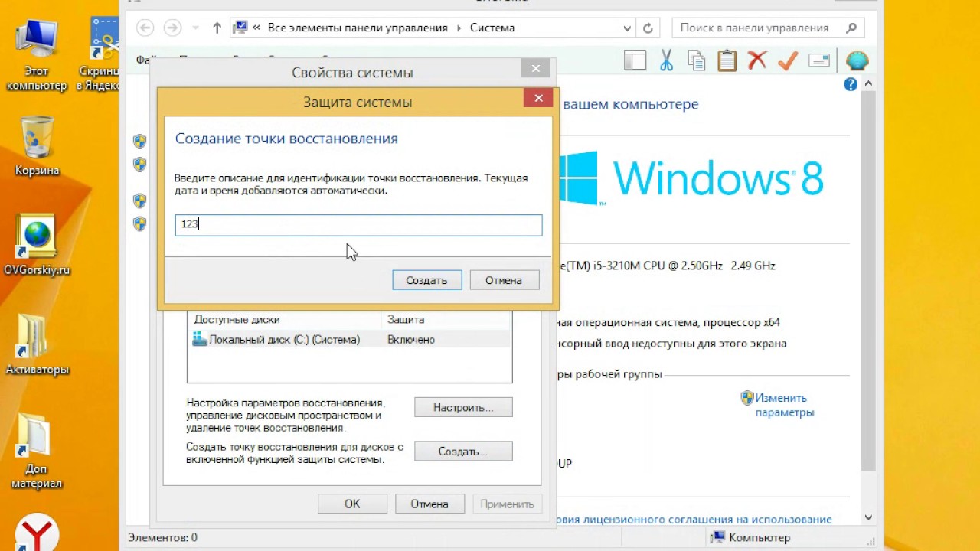Click the scrollbar down arrow in Explorer
Viewport: 980px width, 551px height.
[x=868, y=518]
